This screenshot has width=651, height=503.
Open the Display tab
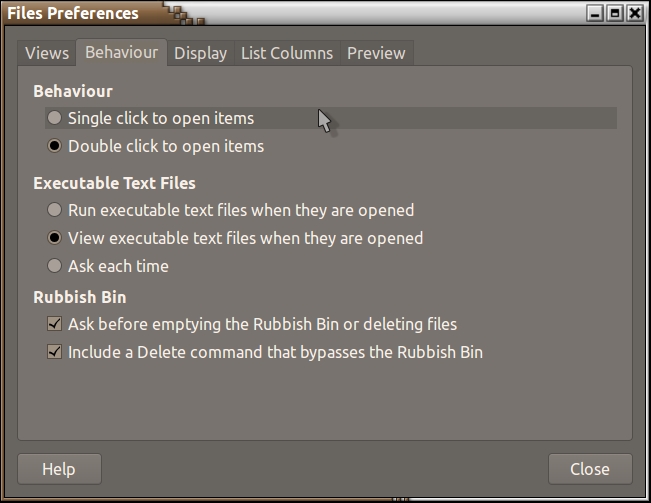pyautogui.click(x=200, y=53)
